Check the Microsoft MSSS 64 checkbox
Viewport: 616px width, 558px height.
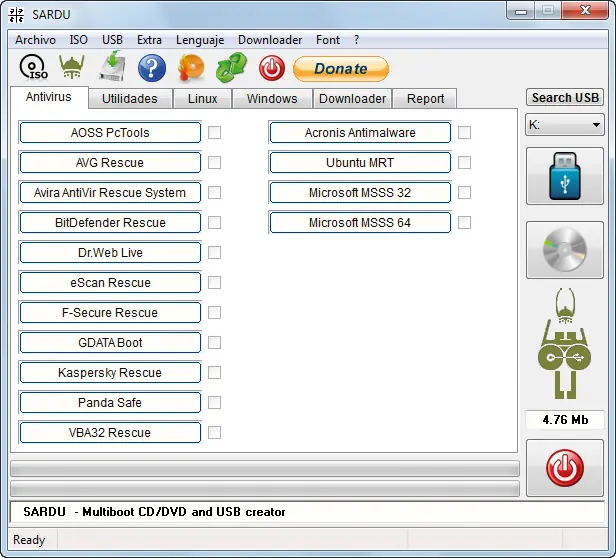464,222
